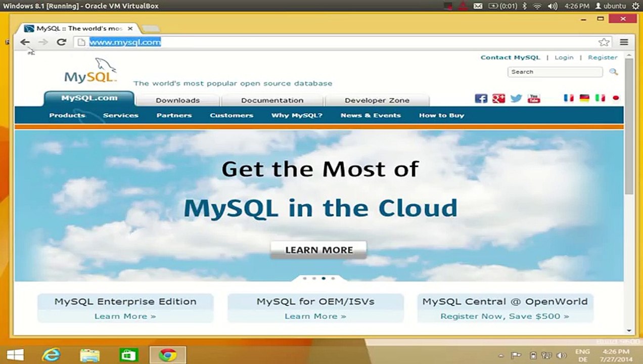The height and width of the screenshot is (364, 643).
Task: Open the News & Events menu
Action: (x=371, y=115)
